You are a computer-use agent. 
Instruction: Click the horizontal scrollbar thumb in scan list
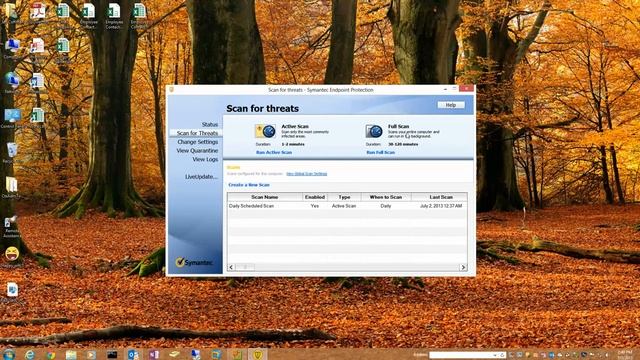[245, 267]
